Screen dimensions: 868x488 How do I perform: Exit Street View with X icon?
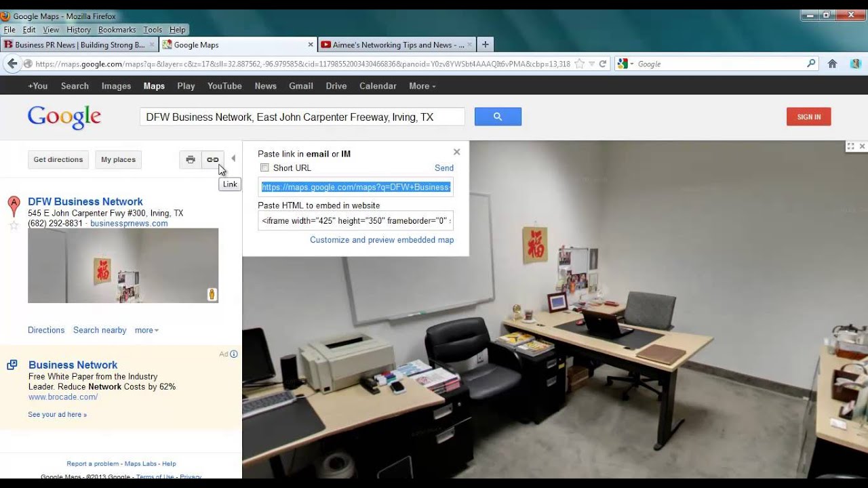coord(863,146)
